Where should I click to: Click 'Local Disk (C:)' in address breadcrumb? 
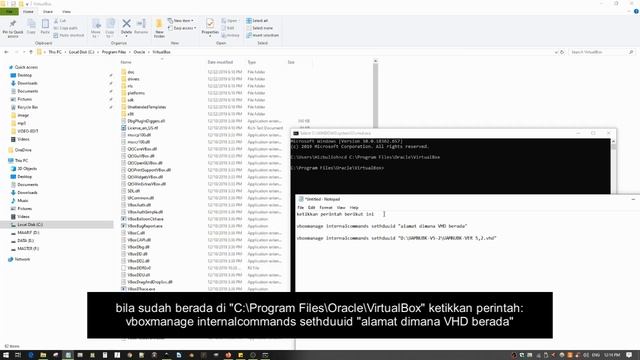[x=81, y=52]
